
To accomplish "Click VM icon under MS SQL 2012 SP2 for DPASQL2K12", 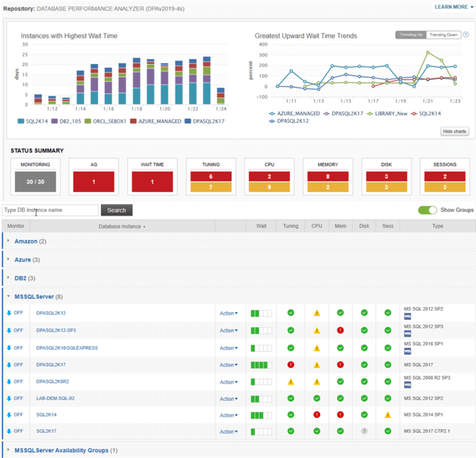I will (x=408, y=316).
